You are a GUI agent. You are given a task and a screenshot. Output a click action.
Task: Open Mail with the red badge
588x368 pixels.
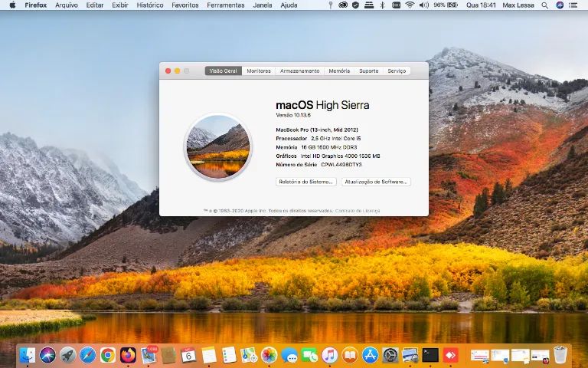pyautogui.click(x=149, y=355)
